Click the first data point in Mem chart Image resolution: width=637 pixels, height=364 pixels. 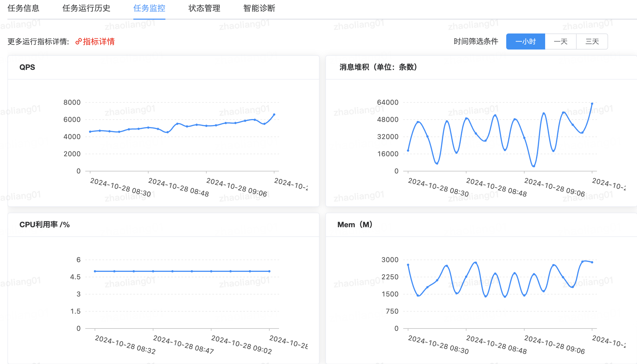coord(408,265)
